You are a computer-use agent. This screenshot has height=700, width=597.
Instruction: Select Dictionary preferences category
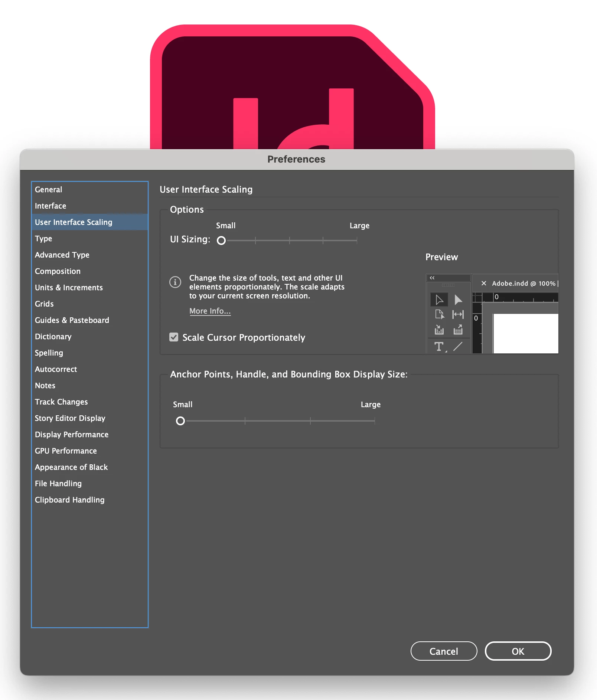[90, 336]
